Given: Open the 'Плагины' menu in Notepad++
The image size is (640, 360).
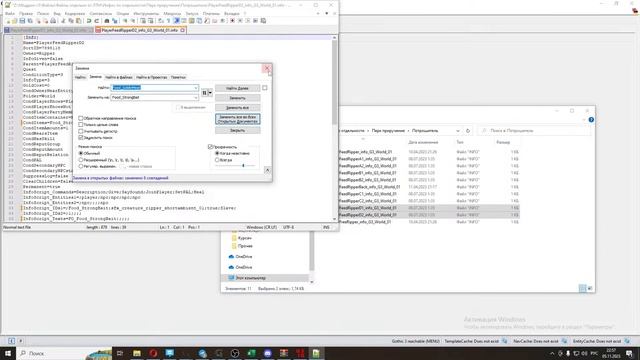Looking at the screenshot, I should (211, 13).
